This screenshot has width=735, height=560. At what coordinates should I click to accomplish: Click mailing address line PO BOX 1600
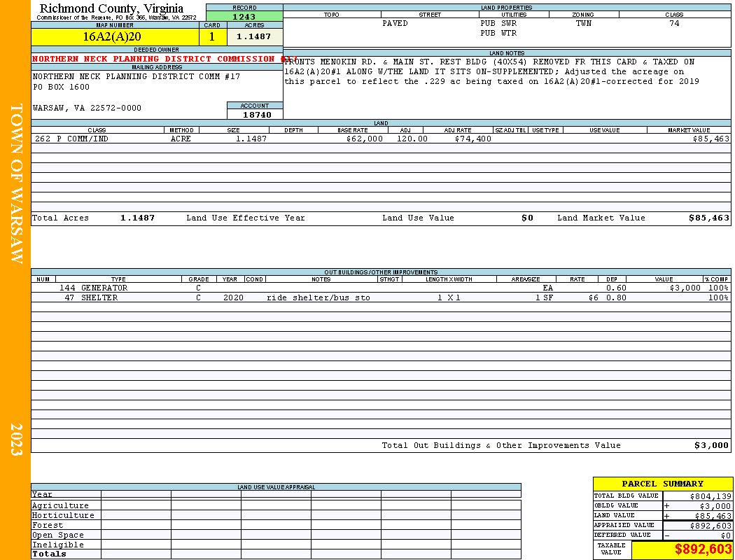pos(61,87)
